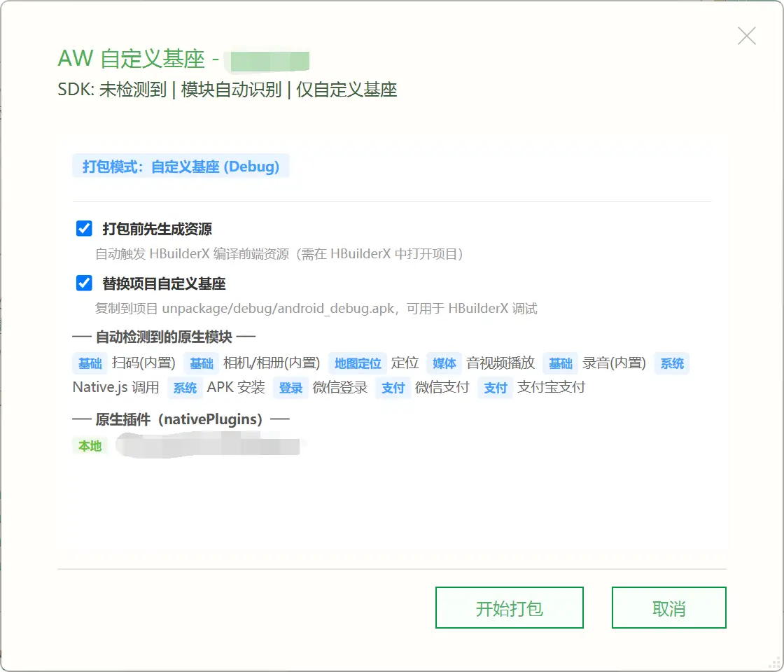Click the 支付 tag before 微信支付

[x=393, y=388]
